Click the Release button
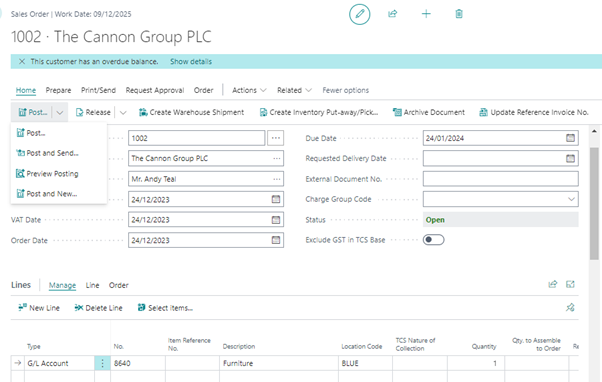Image resolution: width=602 pixels, height=382 pixels. (x=93, y=112)
